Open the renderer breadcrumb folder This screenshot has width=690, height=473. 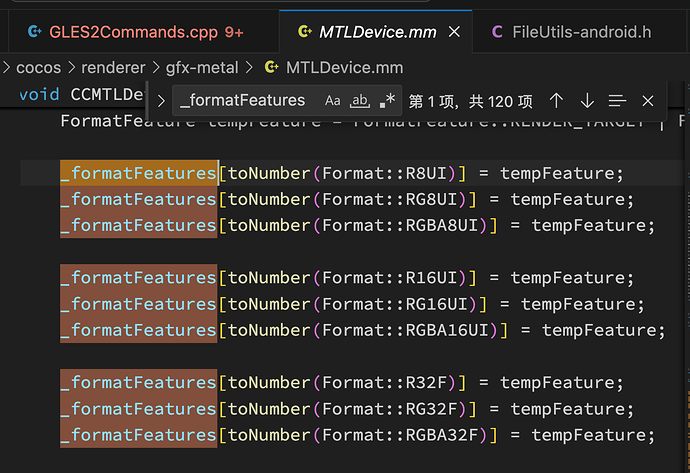(113, 68)
